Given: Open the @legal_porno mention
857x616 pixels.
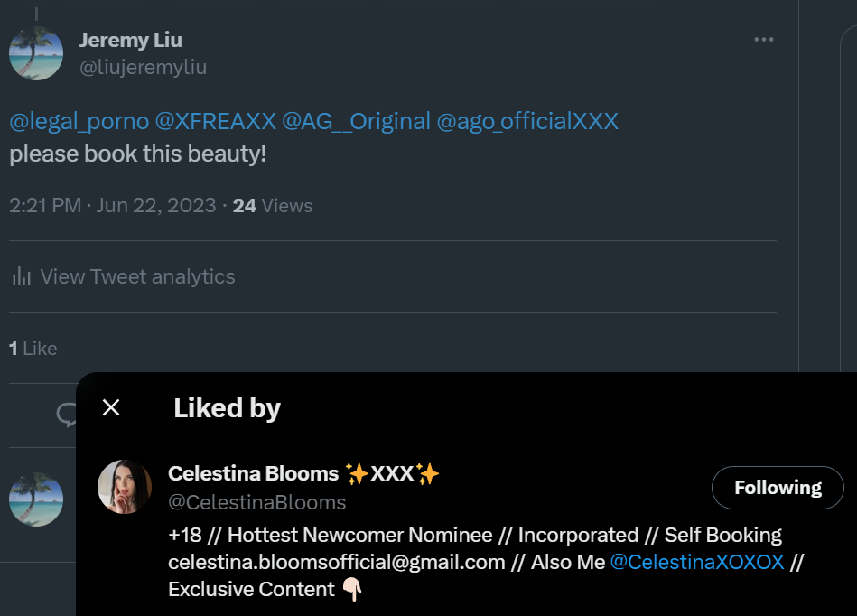Looking at the screenshot, I should [79, 121].
